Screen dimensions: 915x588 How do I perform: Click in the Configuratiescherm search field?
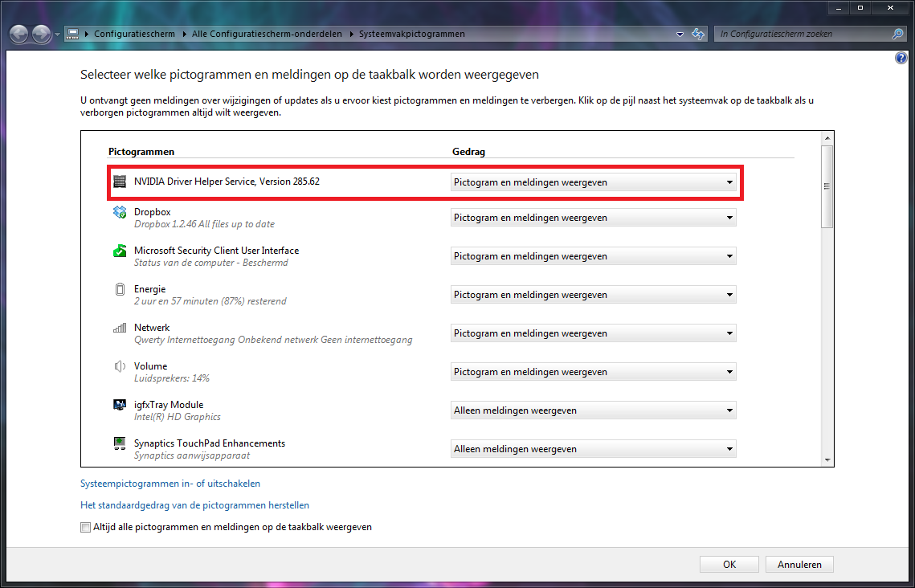click(x=803, y=34)
